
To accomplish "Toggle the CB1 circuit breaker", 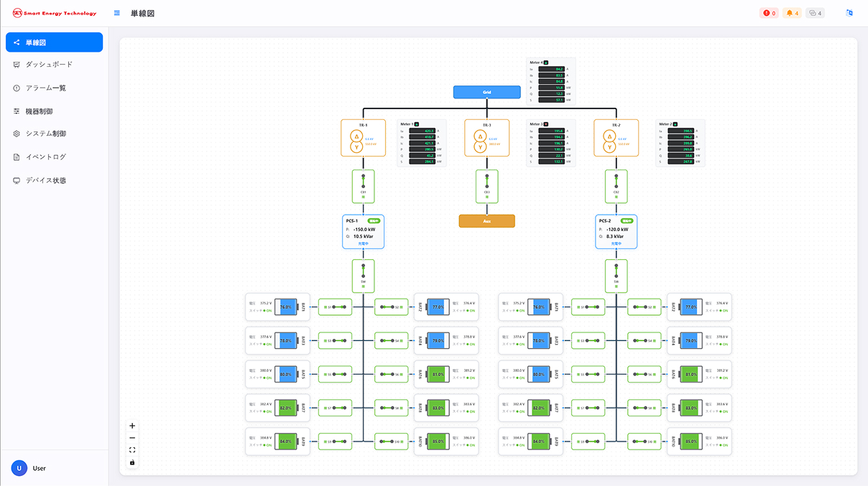I will coord(364,185).
